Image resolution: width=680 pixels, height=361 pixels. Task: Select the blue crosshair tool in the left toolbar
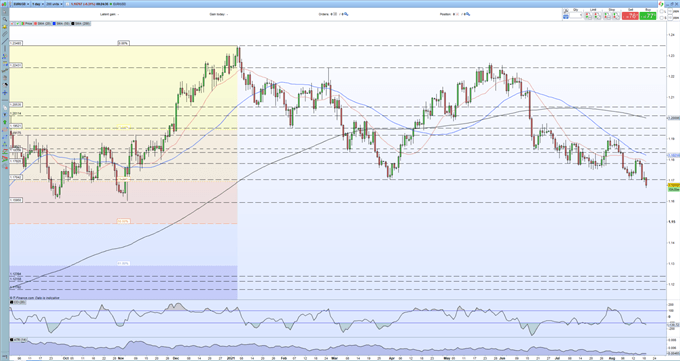tap(5, 92)
